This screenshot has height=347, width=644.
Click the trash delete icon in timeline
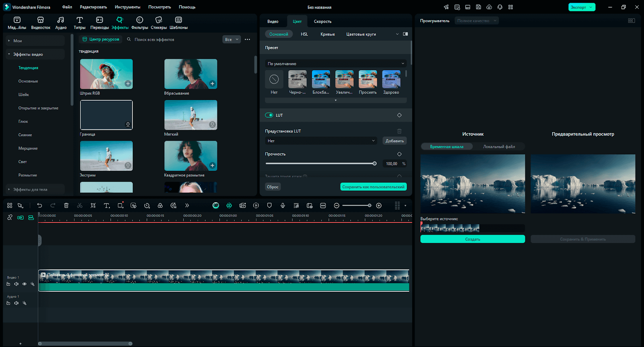66,206
